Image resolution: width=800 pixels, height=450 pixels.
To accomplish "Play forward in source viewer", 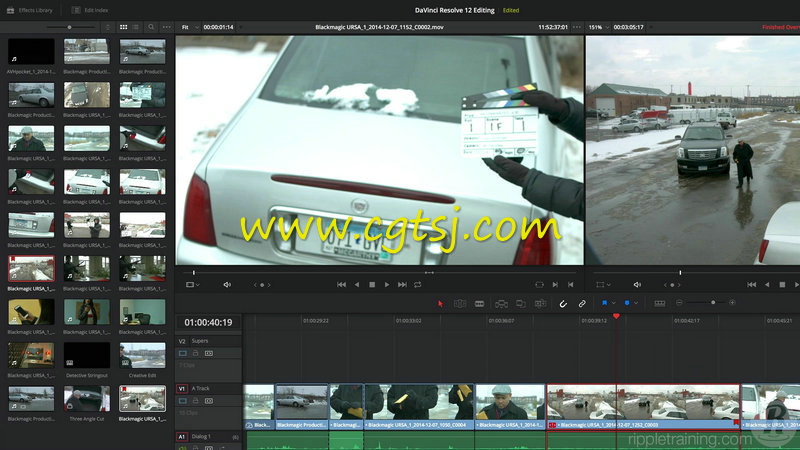I will (387, 285).
